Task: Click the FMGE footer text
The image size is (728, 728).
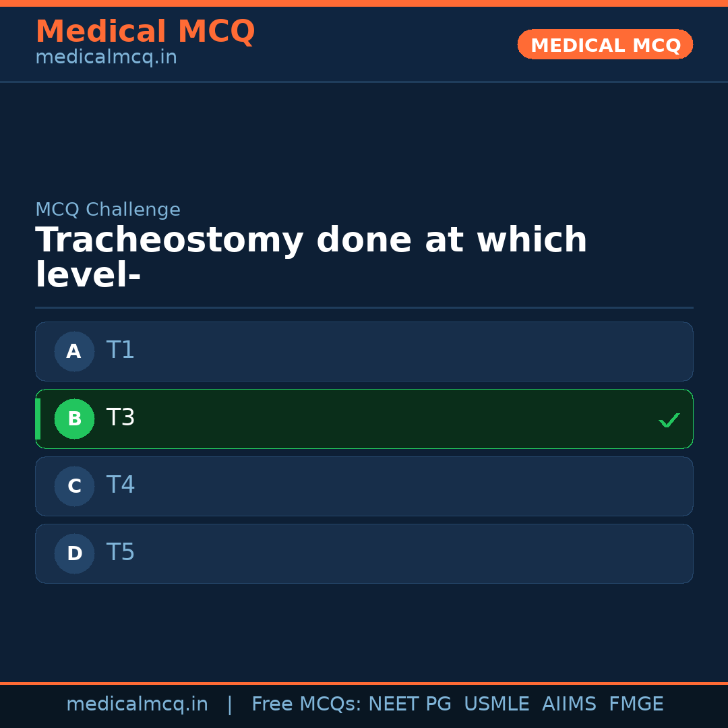Action: coord(636,704)
